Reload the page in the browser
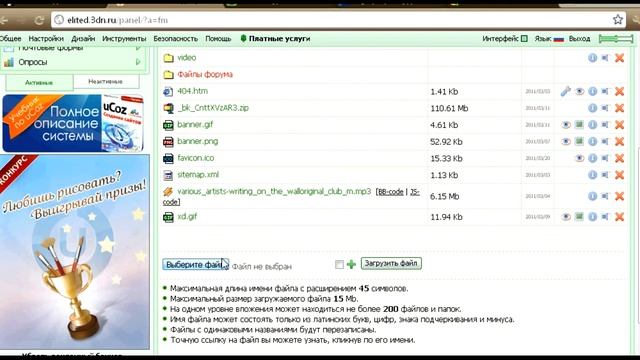This screenshot has width=640, height=360. click(x=39, y=20)
